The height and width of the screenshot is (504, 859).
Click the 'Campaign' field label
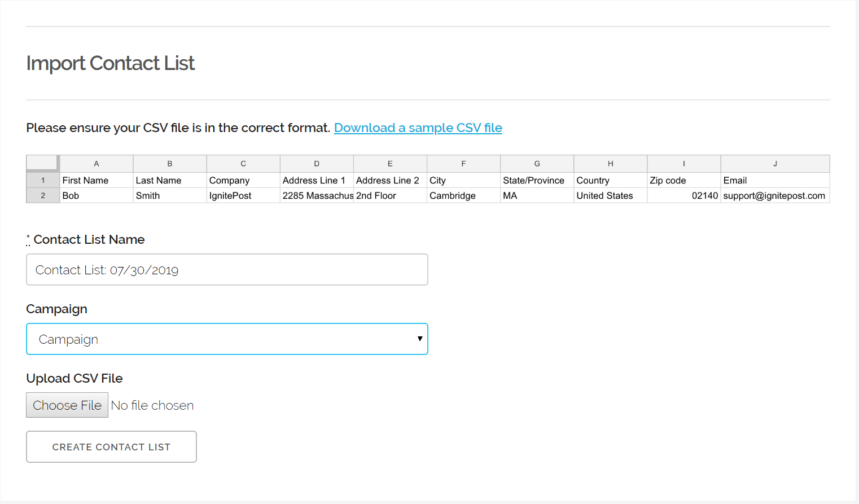point(57,309)
